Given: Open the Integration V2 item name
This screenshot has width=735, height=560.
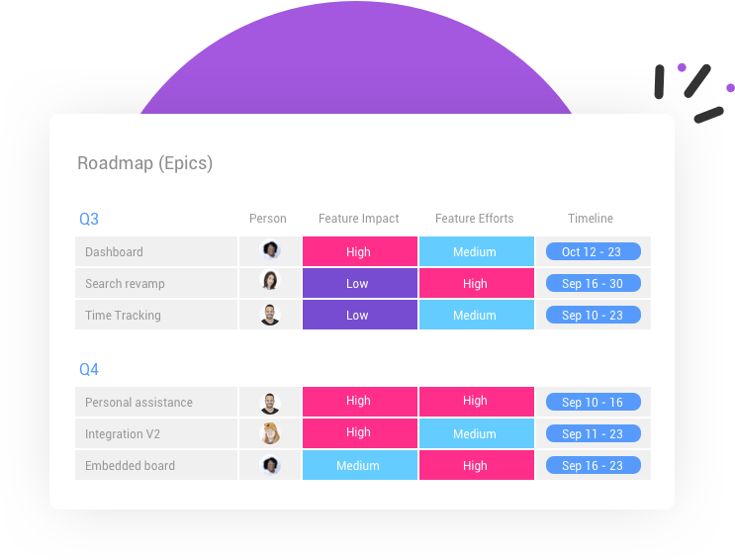Looking at the screenshot, I should [123, 433].
